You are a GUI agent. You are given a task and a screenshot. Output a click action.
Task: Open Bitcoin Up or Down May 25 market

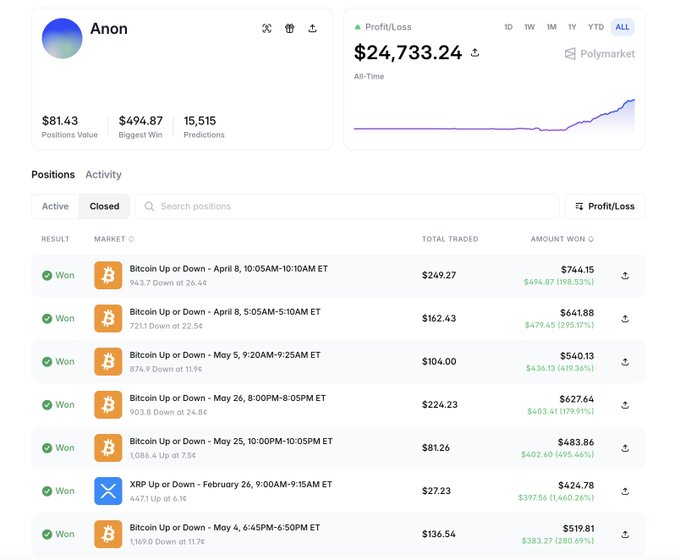pyautogui.click(x=231, y=441)
